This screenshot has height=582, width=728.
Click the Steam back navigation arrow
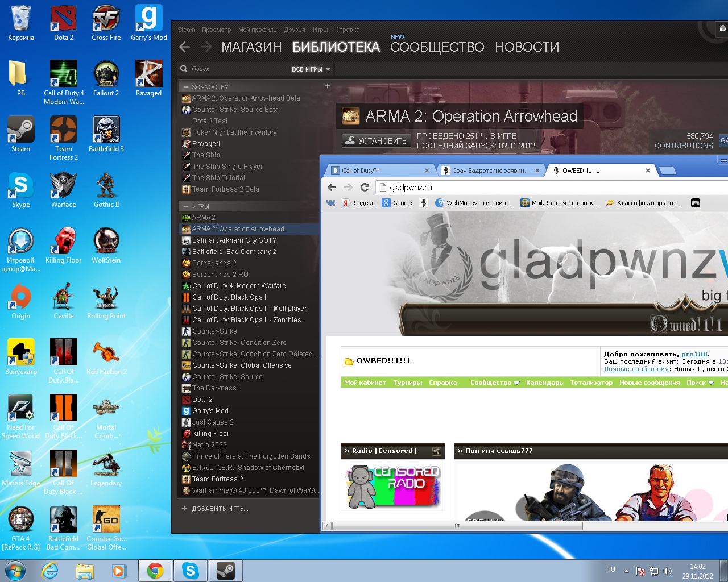point(184,47)
